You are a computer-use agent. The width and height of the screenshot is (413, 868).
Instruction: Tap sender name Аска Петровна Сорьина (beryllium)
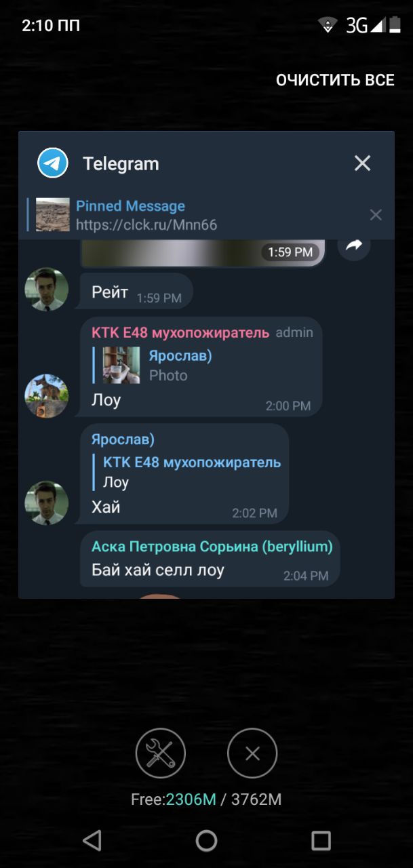pos(212,547)
